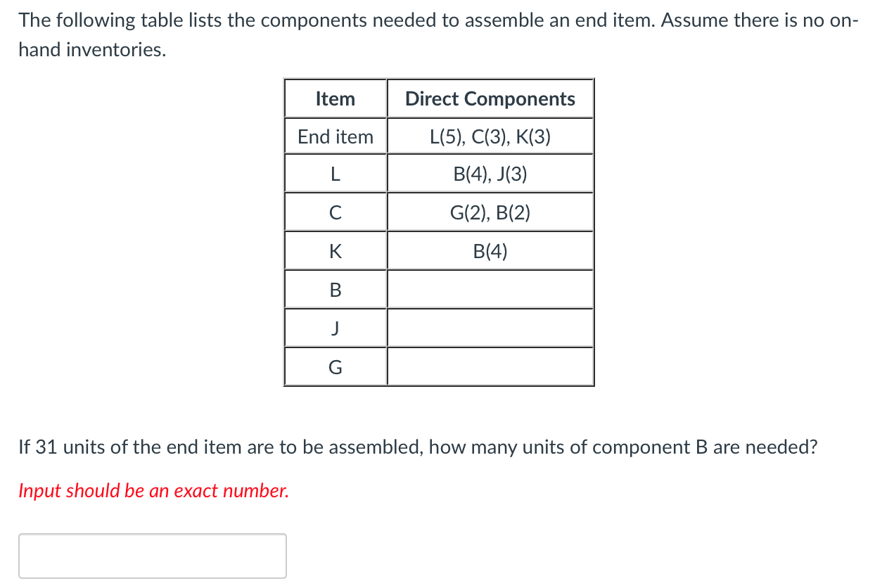The width and height of the screenshot is (875, 588).
Task: Click the empty cell beside B
Action: pyautogui.click(x=490, y=289)
